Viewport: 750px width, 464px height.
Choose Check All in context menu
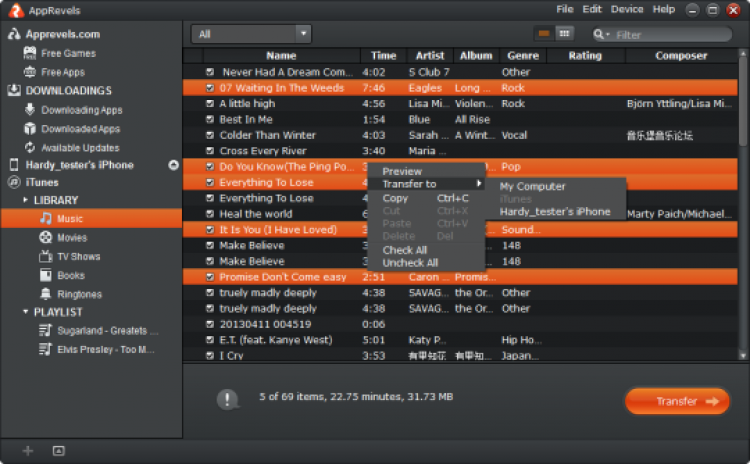click(x=426, y=250)
